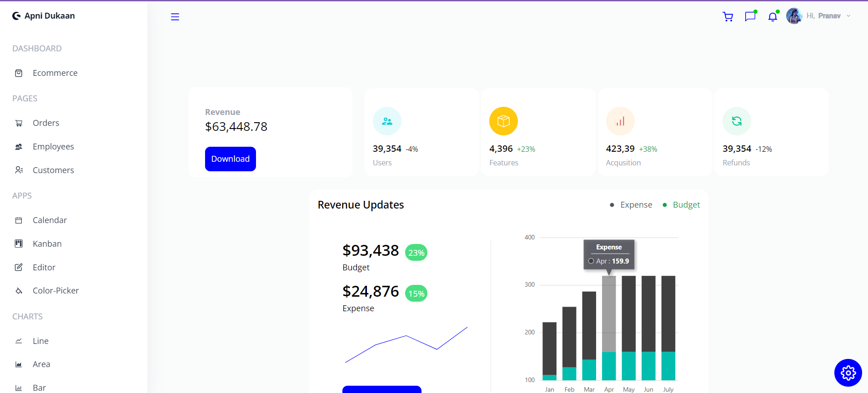Image resolution: width=868 pixels, height=393 pixels.
Task: Toggle the Budget legend item
Action: coord(681,205)
